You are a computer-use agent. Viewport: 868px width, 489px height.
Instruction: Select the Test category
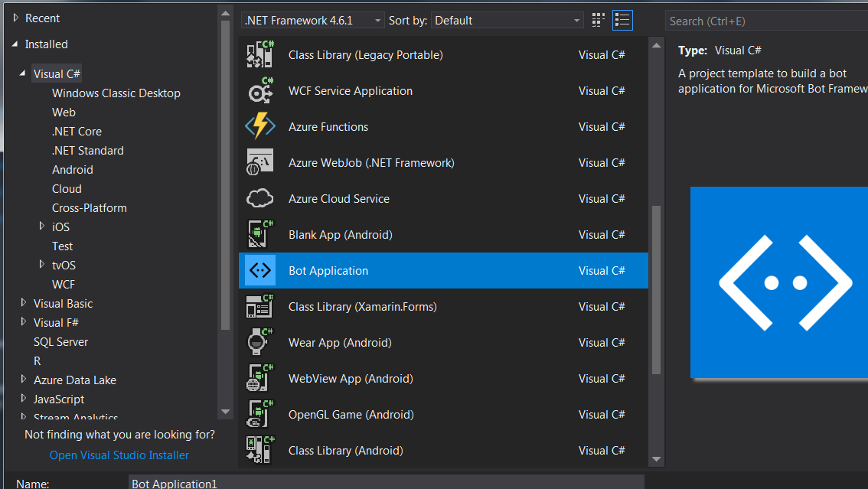[x=63, y=246]
